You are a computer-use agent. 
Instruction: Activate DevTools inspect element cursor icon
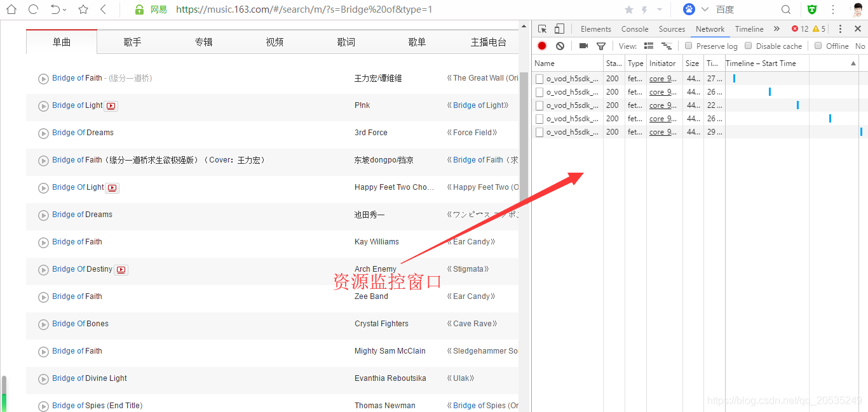pos(542,29)
